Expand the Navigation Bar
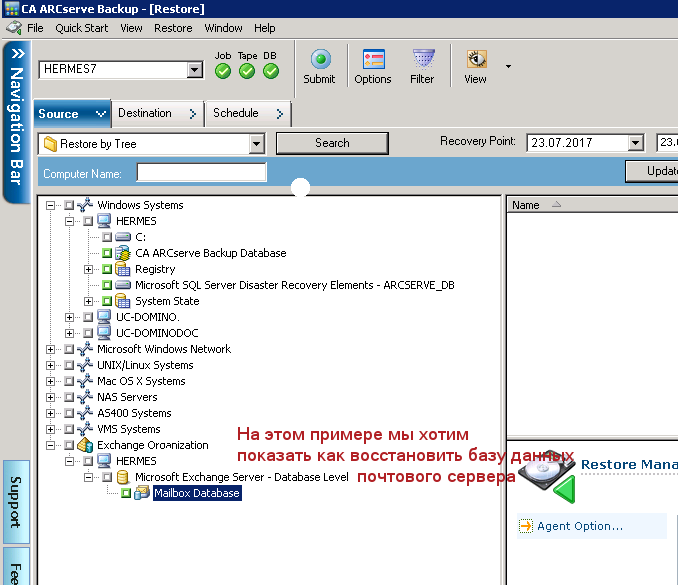Viewport: 678px width, 585px height. 17,121
